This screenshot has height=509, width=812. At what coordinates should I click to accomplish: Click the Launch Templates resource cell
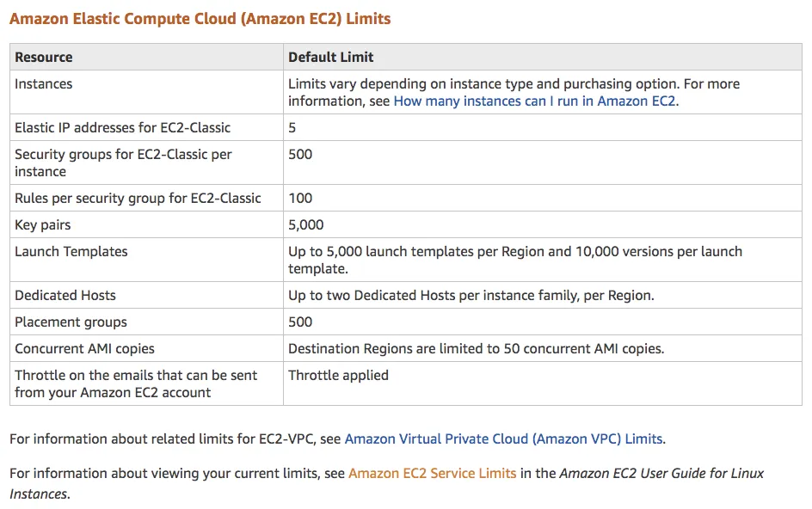coord(71,251)
